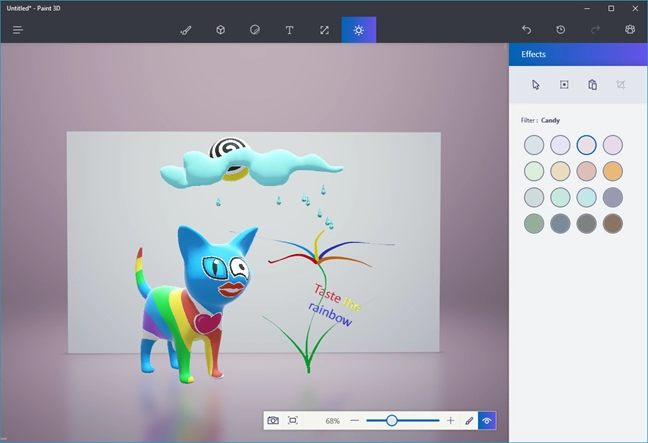Open the History clock icon

(x=561, y=30)
